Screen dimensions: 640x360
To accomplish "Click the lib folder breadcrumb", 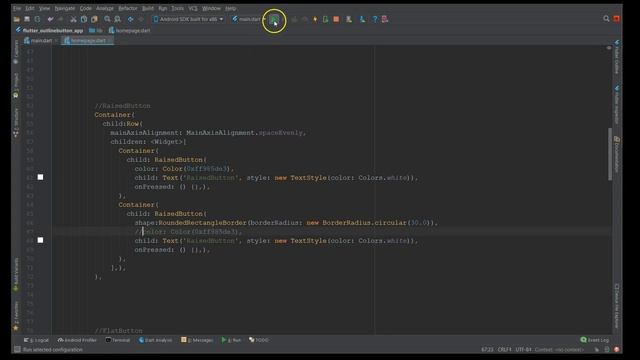I will point(96,30).
